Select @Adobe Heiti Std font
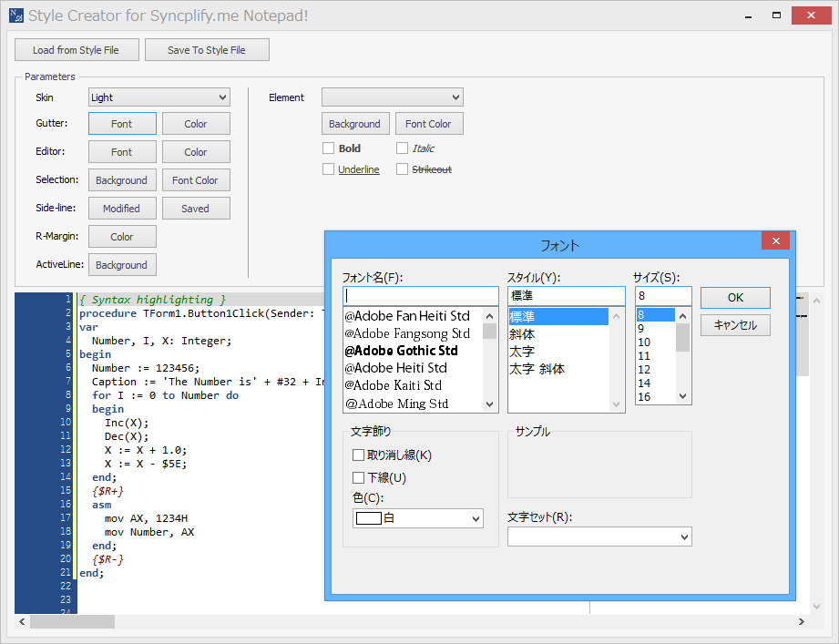The image size is (839, 644). coord(396,368)
